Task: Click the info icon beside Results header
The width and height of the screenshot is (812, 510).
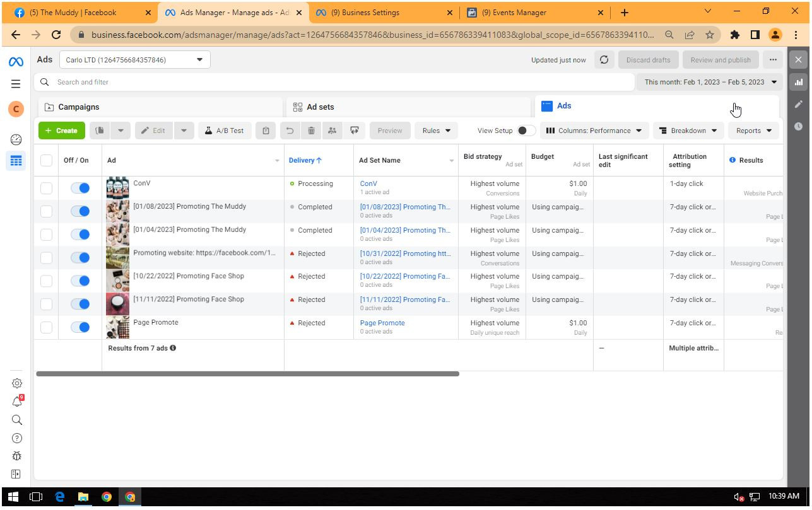Action: click(x=733, y=160)
